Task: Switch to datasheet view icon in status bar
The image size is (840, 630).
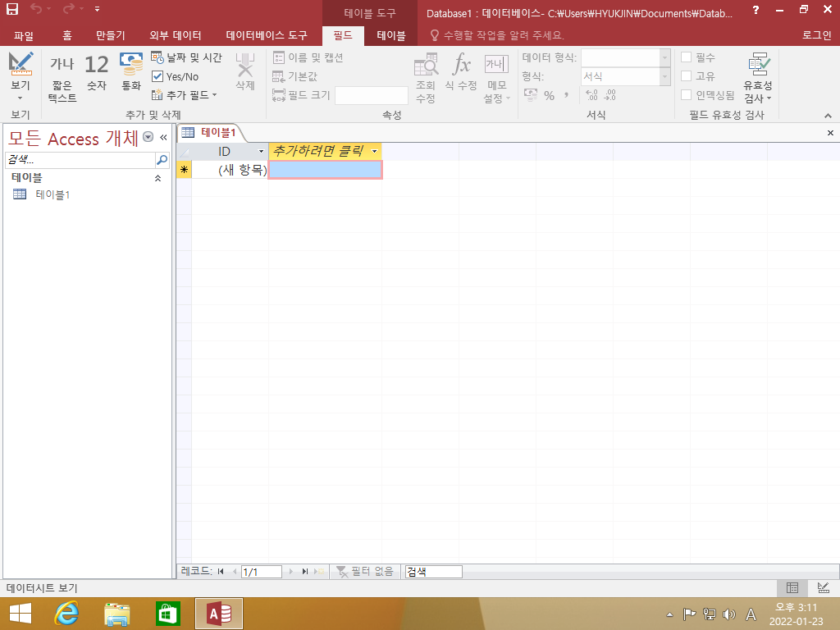Action: (x=792, y=587)
